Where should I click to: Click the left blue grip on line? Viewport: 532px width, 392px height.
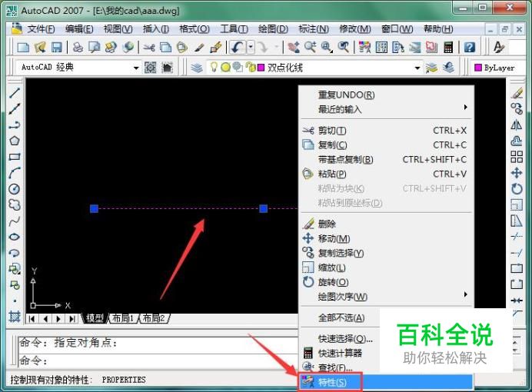point(94,208)
